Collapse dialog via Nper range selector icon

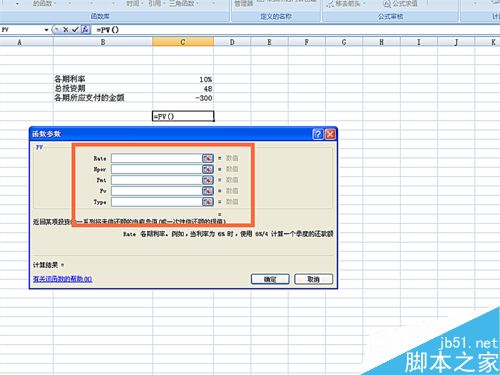tap(208, 169)
